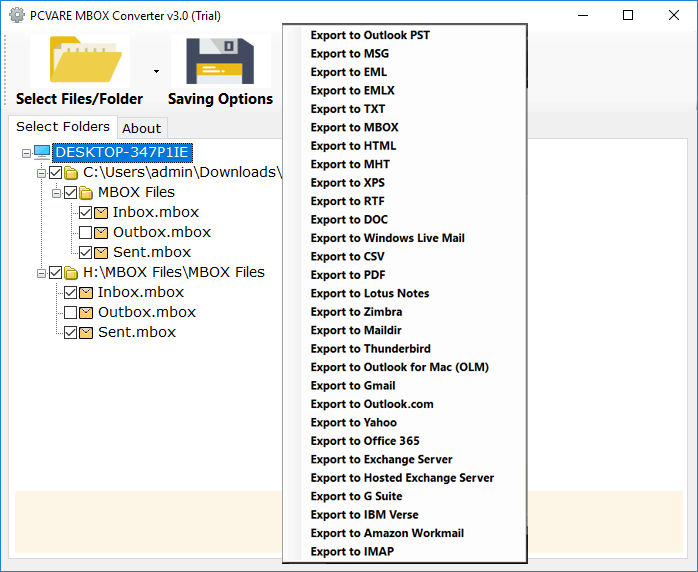The height and width of the screenshot is (572, 698).
Task: Click the folder icon beside C:\Users\admin\Downloads
Action: 71,172
